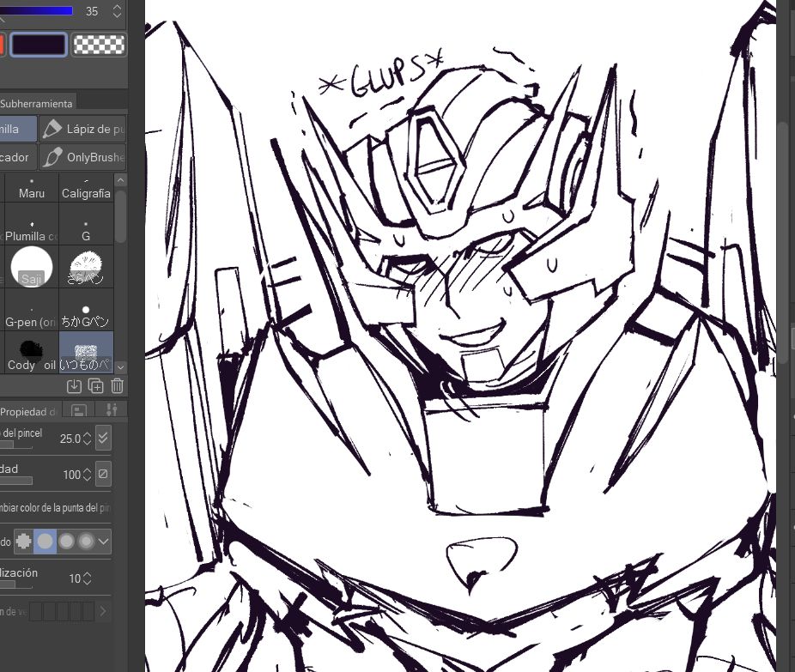Click the brush list scroll-down arrow
This screenshot has height=672, width=795.
[x=121, y=366]
